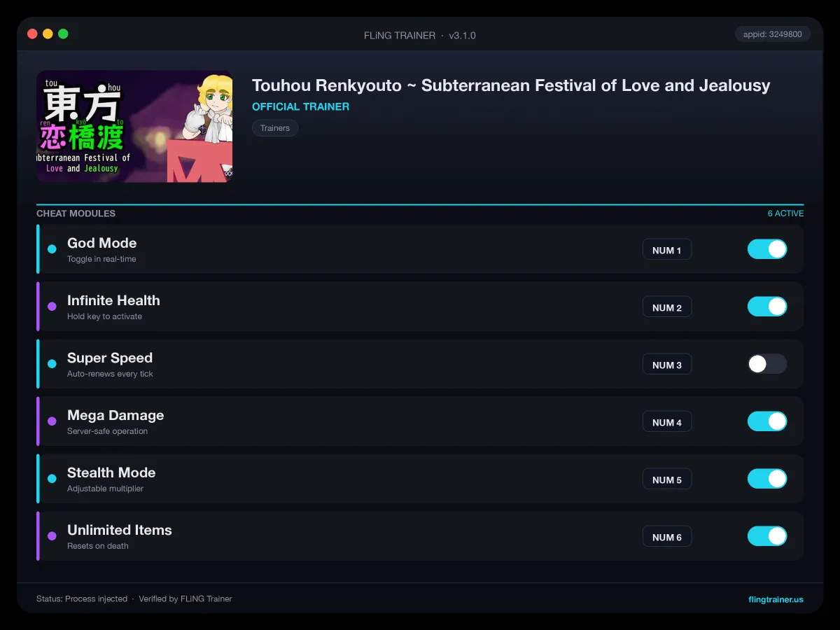Click the Touhou game cover thumbnail
The image size is (840, 630).
[134, 126]
